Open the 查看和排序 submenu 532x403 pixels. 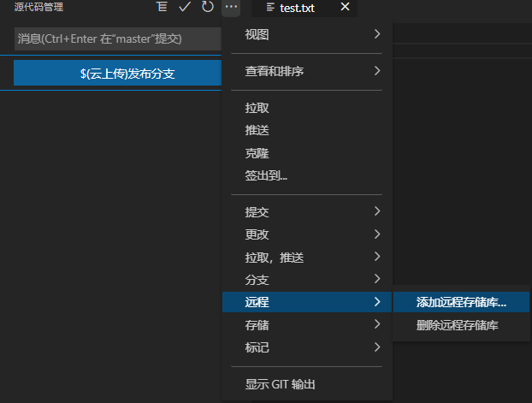coord(307,71)
